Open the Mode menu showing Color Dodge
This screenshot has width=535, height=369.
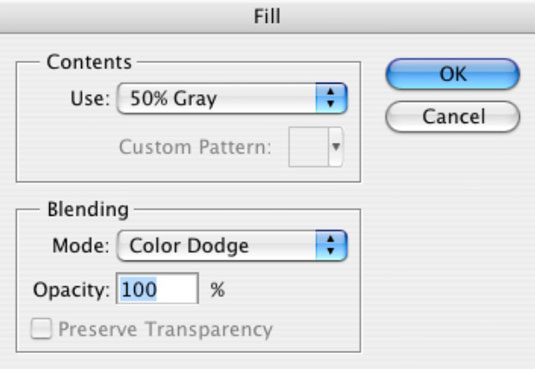coord(232,245)
